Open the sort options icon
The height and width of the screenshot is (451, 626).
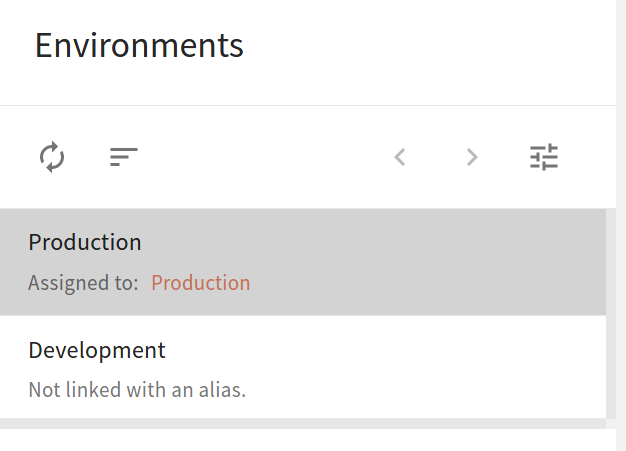coord(124,157)
